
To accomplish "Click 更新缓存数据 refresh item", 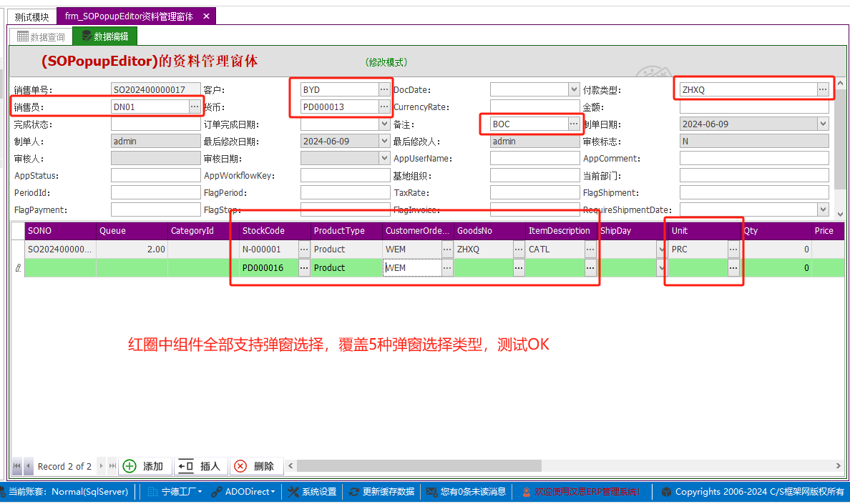I will [381, 492].
